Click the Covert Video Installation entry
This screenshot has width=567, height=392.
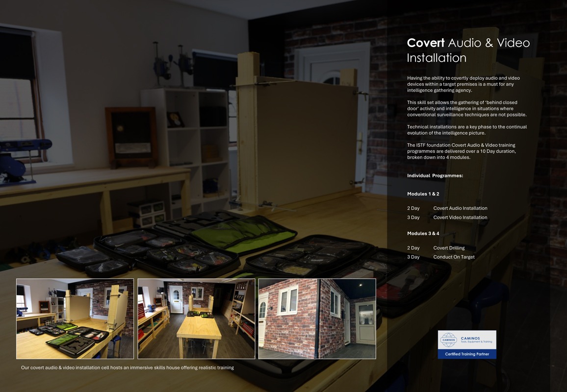(x=460, y=218)
